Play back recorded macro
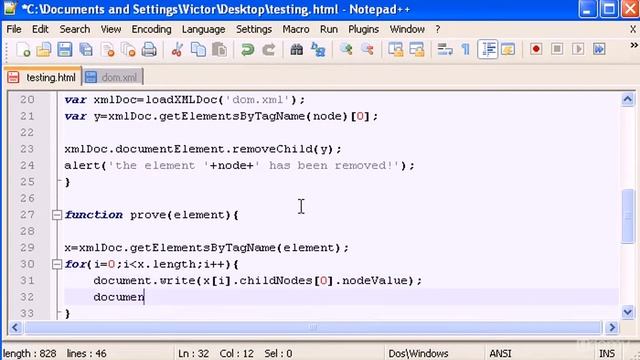 (578, 49)
